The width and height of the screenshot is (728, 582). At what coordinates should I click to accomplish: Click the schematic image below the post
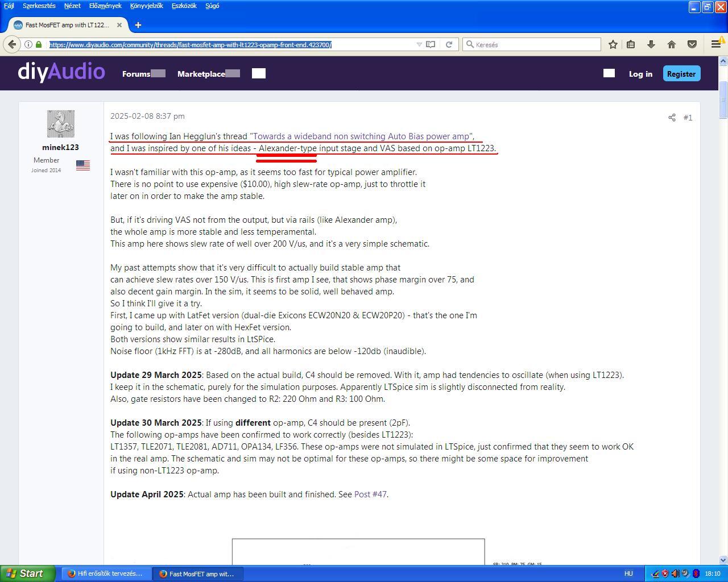click(358, 552)
